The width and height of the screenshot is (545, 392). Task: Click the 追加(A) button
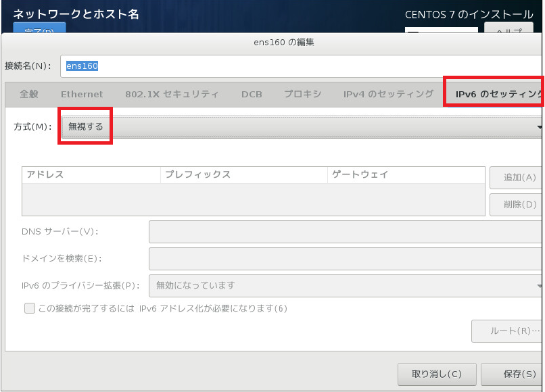point(517,178)
